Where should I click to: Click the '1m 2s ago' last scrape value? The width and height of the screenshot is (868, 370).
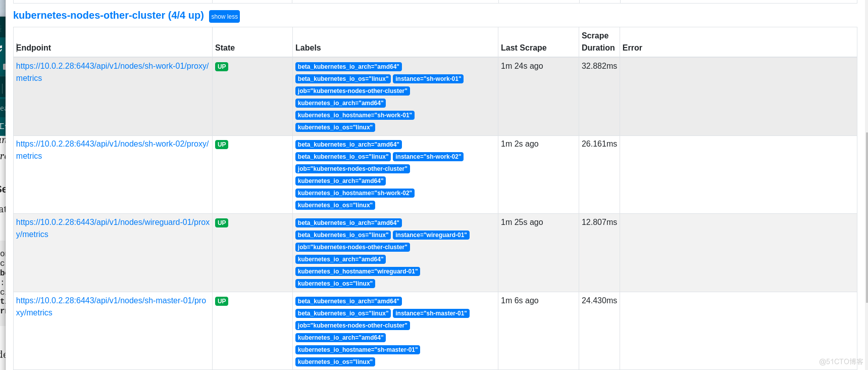pyautogui.click(x=520, y=144)
